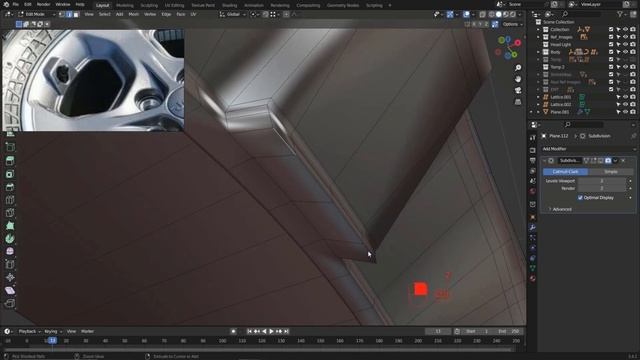Expand the Body collection tree

click(x=538, y=52)
